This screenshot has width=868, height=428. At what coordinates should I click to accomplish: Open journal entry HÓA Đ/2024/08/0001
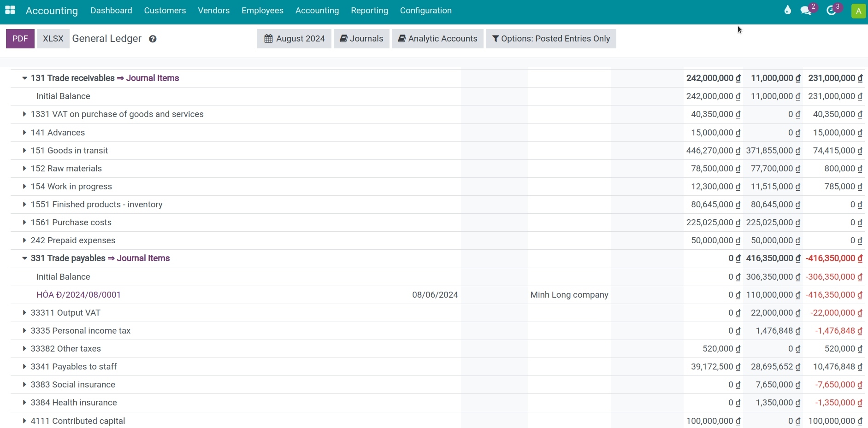tap(78, 295)
